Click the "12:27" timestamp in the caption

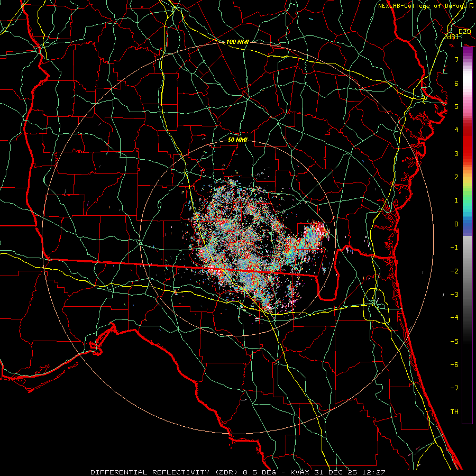(375, 472)
